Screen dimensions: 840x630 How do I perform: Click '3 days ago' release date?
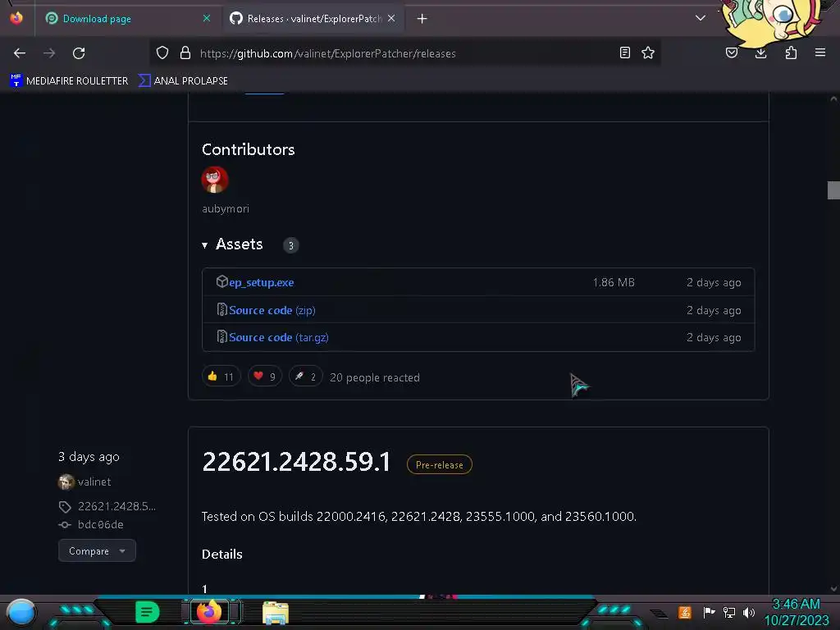coord(89,457)
